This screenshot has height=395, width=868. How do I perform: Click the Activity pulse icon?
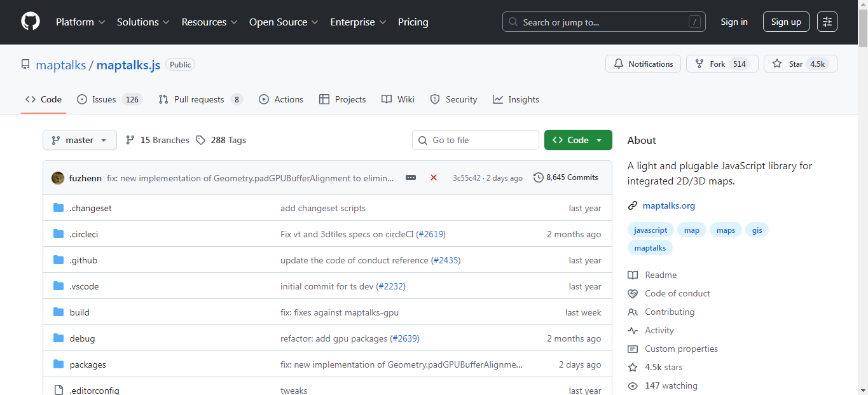click(633, 330)
